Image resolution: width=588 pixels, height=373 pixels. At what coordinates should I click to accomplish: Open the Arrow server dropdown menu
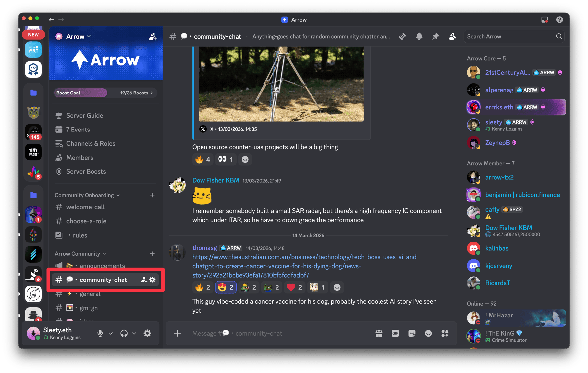click(78, 36)
